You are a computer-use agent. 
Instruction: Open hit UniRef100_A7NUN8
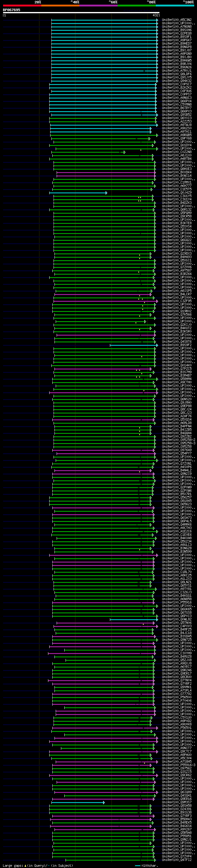tap(177, 26)
